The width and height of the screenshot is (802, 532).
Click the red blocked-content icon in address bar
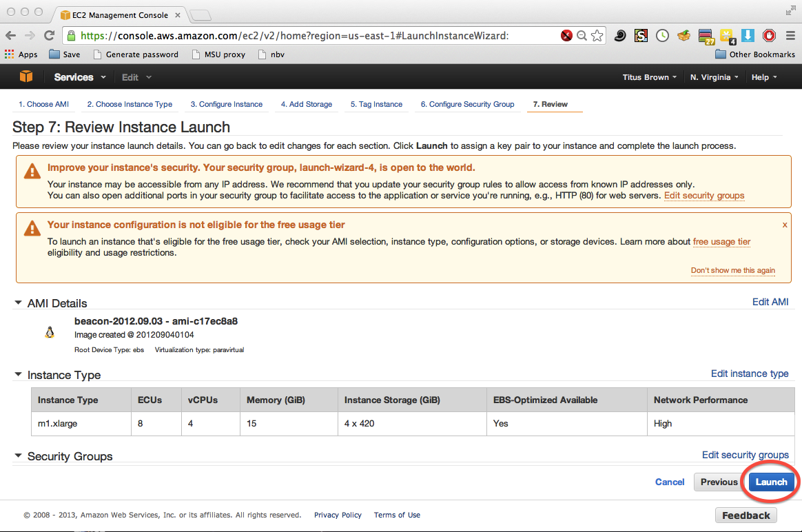click(566, 35)
